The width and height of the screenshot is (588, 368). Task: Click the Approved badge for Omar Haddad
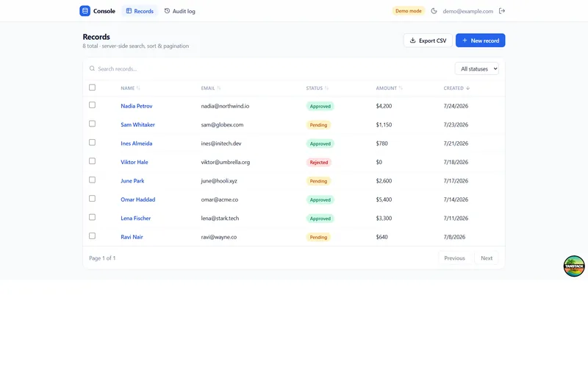[320, 199]
